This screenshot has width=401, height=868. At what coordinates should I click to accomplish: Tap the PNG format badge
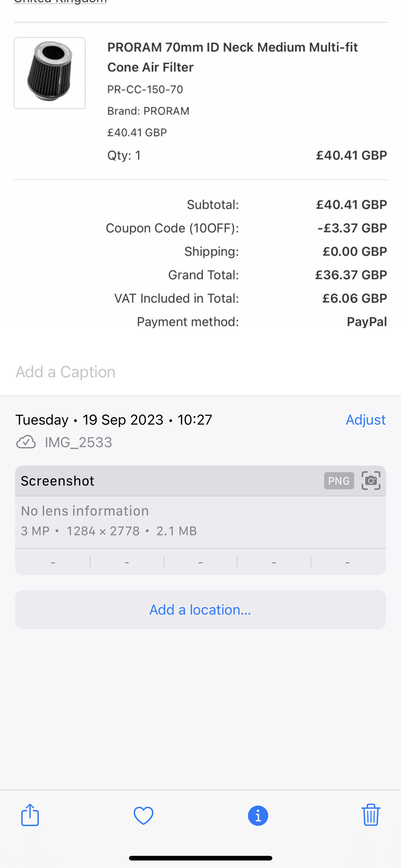click(x=339, y=481)
